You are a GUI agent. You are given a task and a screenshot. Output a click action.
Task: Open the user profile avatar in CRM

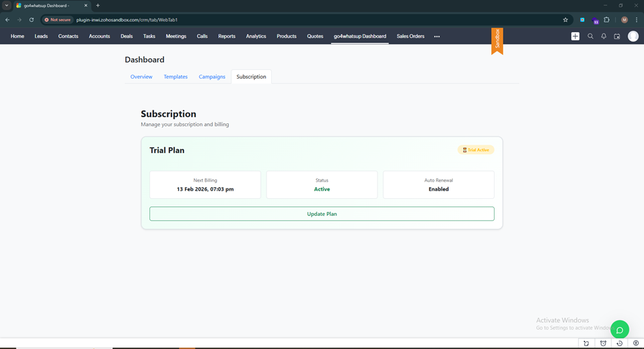[633, 36]
